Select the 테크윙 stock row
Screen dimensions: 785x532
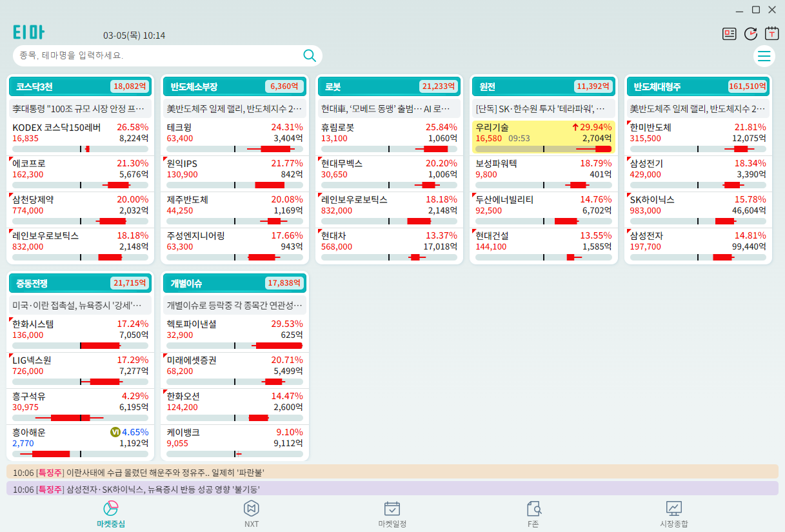[235, 137]
